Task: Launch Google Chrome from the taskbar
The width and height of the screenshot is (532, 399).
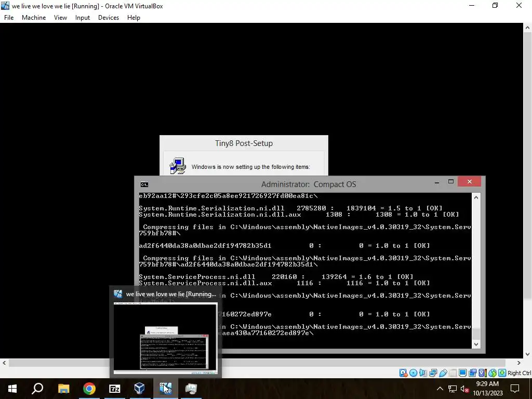Action: (x=89, y=389)
